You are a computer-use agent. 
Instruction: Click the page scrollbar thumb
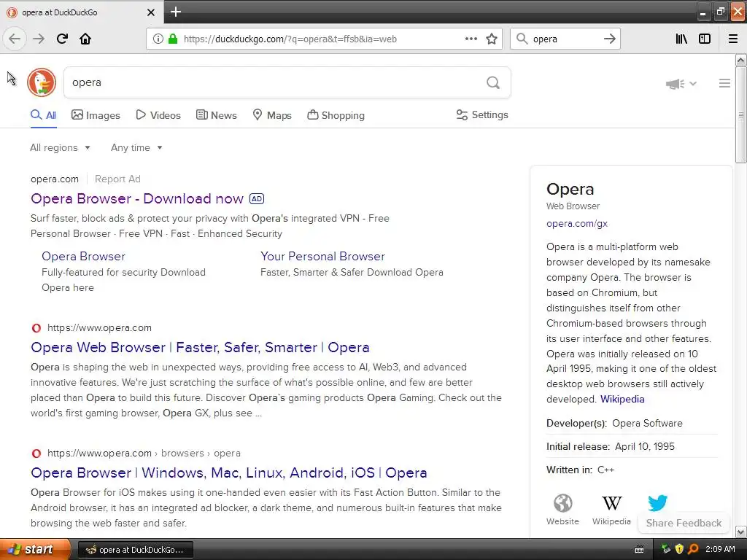(740, 114)
